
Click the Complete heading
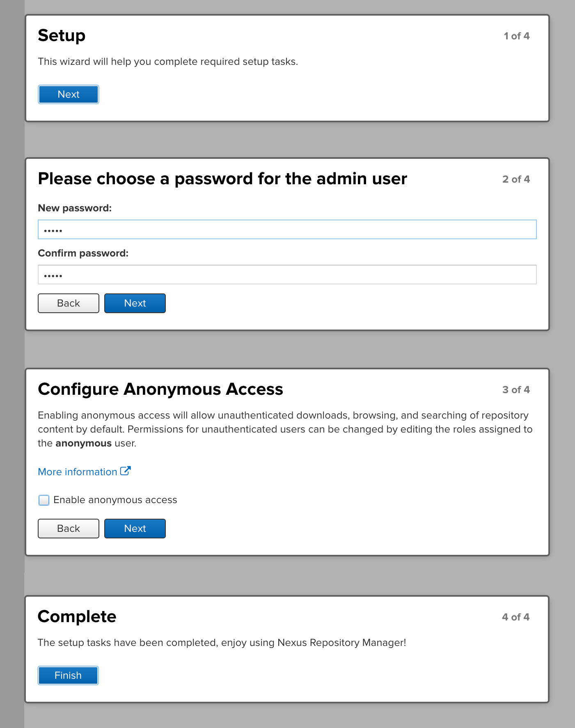(77, 617)
